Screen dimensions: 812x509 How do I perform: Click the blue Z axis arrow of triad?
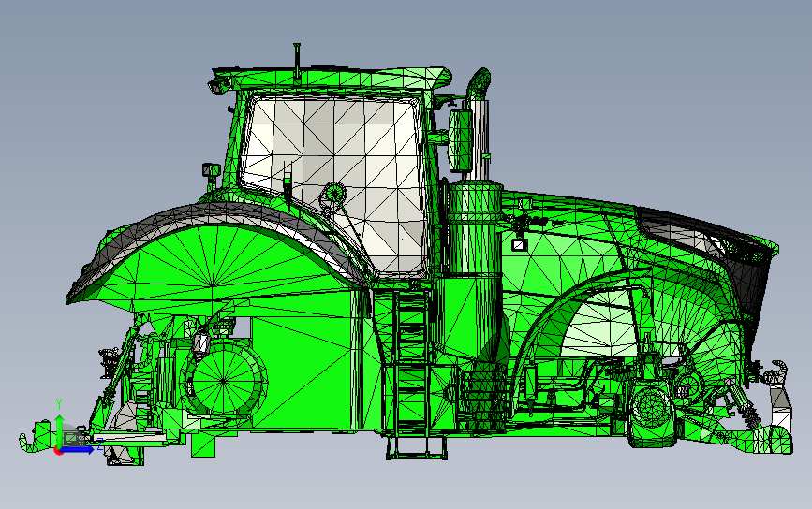coord(78,450)
